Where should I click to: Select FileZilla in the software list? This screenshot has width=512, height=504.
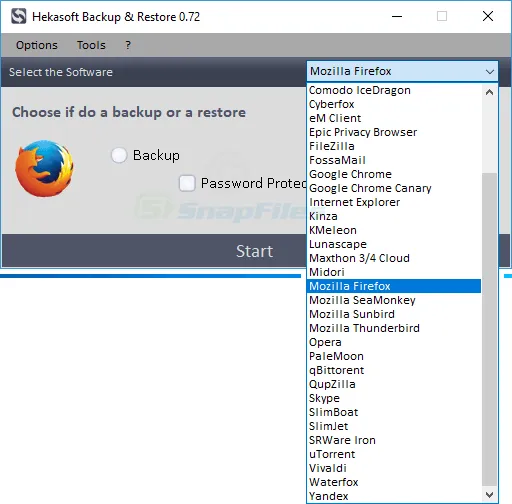click(394, 146)
